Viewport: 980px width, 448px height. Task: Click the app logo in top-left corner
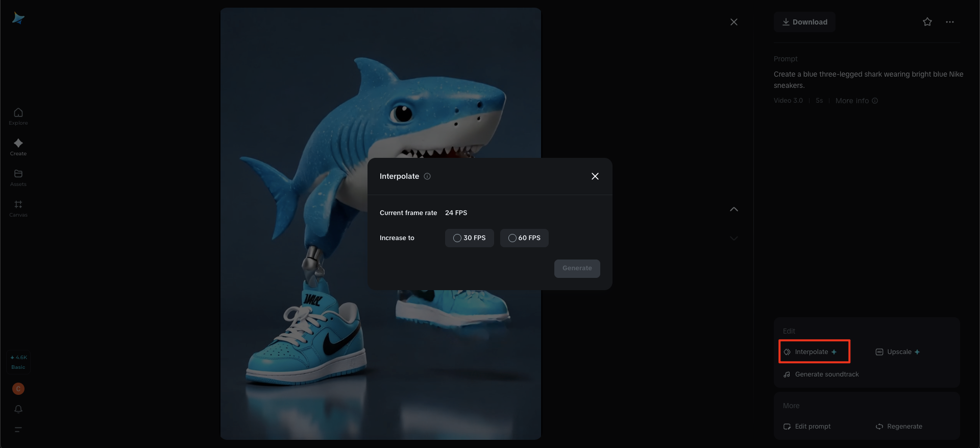point(18,18)
